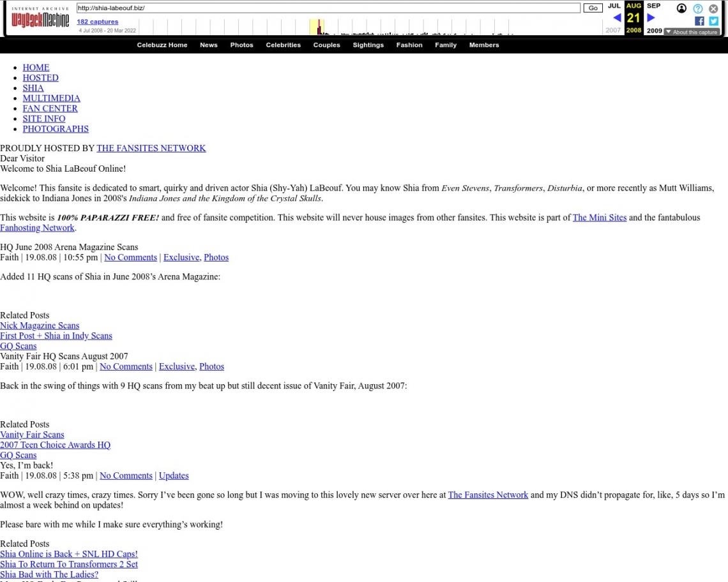Open First Post + Shia in Indy Scans
728x582 pixels.
tap(56, 336)
